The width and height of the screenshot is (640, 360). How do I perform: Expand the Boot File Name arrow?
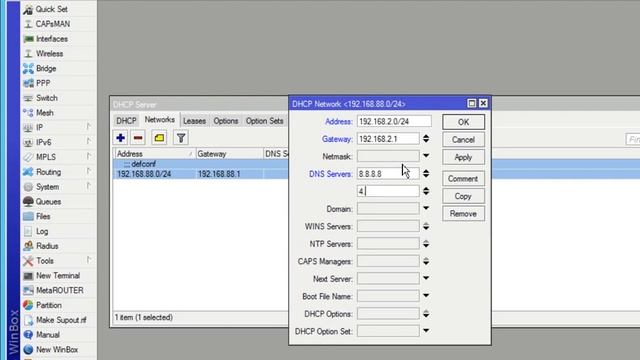(426, 296)
